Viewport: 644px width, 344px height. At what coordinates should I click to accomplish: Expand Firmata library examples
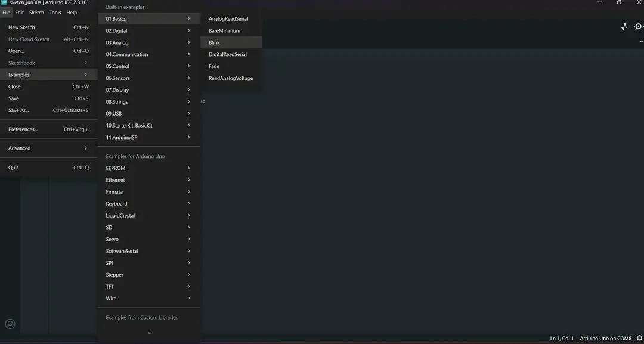[x=149, y=192]
